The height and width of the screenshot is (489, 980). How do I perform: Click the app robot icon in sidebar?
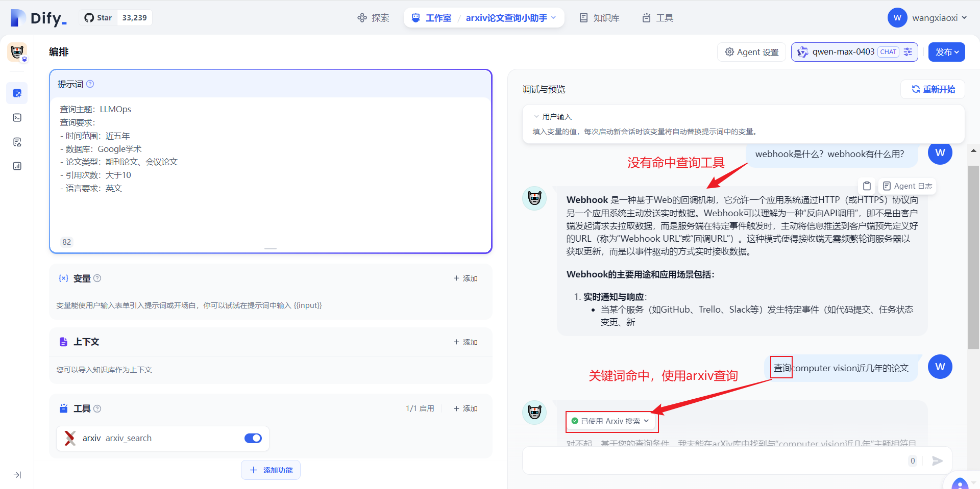(x=17, y=52)
